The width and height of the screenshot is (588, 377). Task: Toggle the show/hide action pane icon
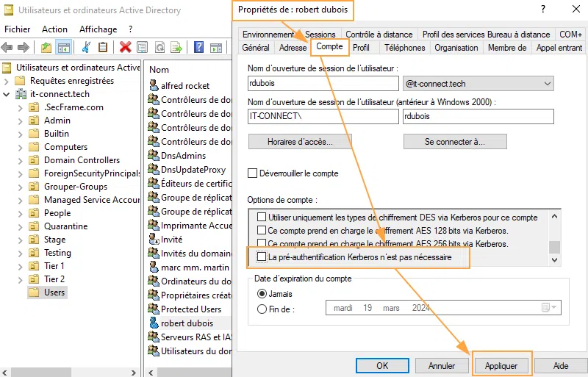click(x=216, y=47)
